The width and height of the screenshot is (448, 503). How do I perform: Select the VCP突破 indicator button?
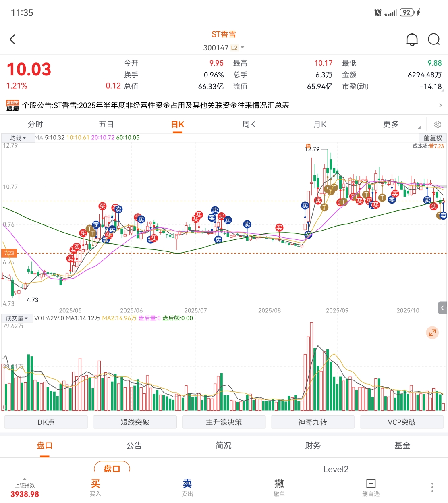pyautogui.click(x=402, y=422)
